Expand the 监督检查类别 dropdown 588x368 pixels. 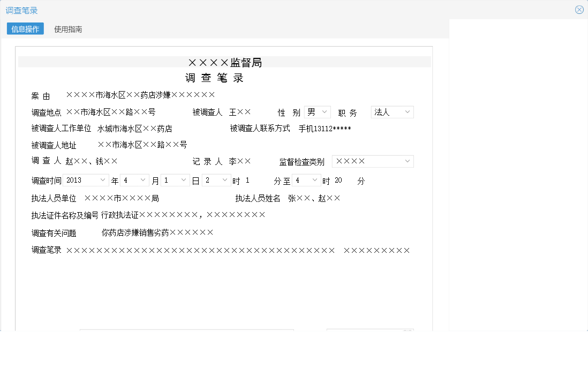coord(372,161)
